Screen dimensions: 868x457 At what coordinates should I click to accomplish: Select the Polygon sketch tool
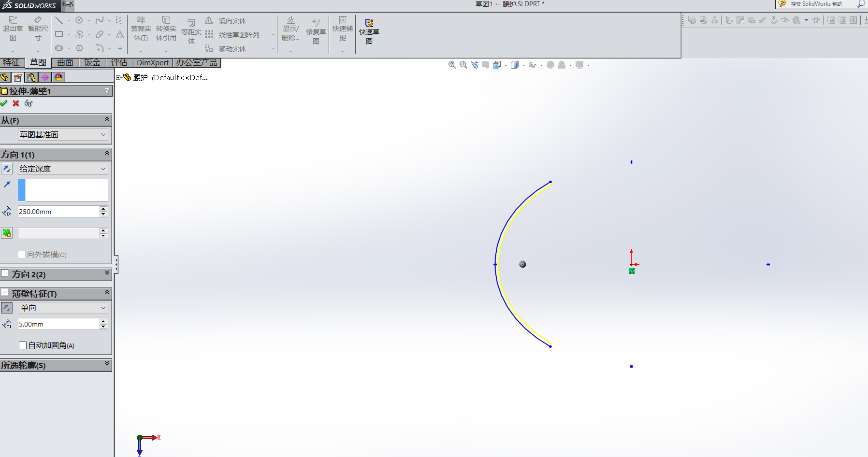click(x=79, y=48)
